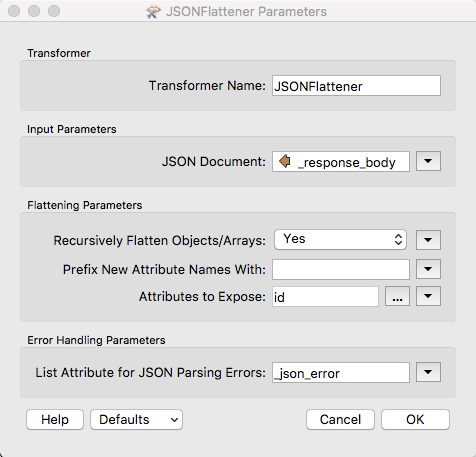Open the Defaults dropdown button
Screen dimensions: 476x457
pyautogui.click(x=136, y=419)
